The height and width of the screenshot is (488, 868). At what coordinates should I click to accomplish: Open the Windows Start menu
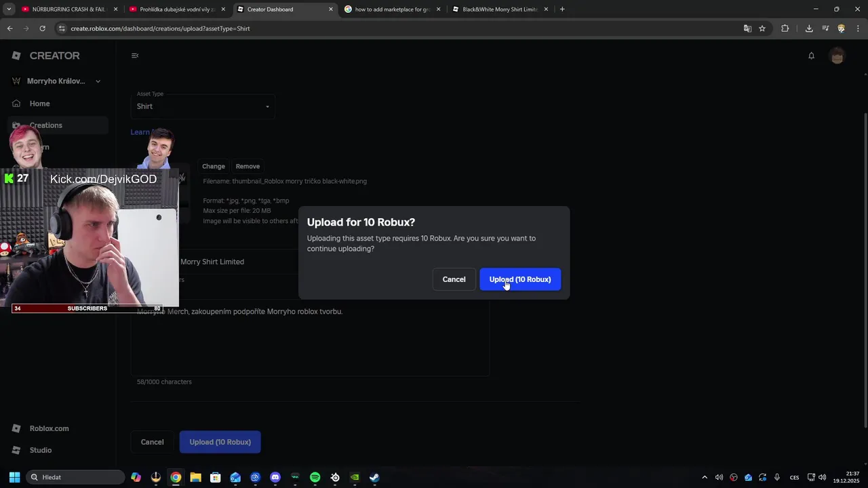coord(14,477)
